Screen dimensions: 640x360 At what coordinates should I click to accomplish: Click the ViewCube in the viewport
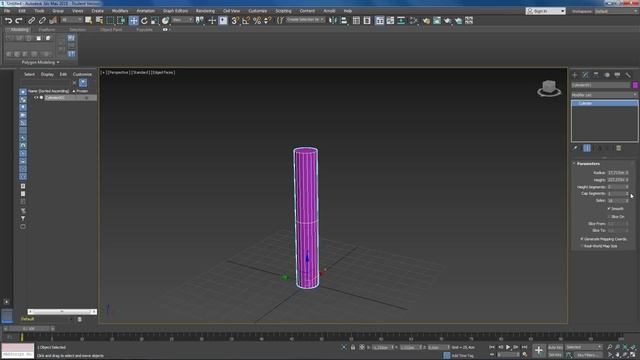point(549,88)
